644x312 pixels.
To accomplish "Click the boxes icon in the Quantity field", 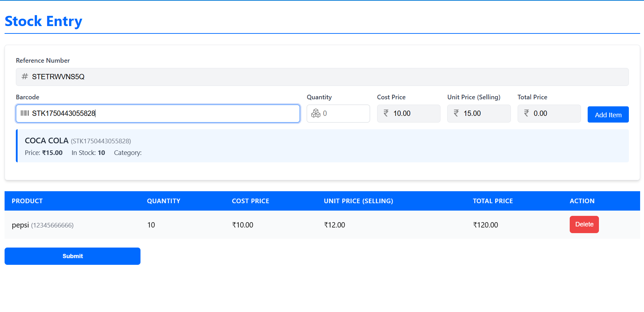I will click(x=316, y=113).
